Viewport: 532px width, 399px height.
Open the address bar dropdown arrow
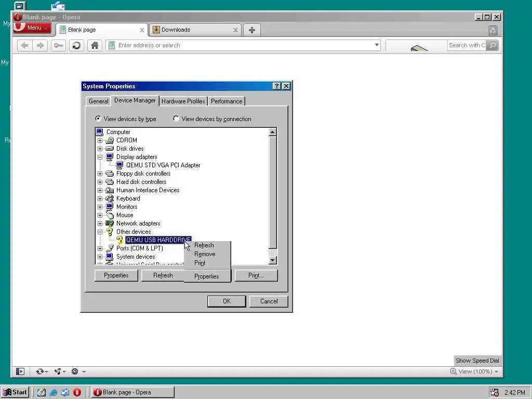377,45
